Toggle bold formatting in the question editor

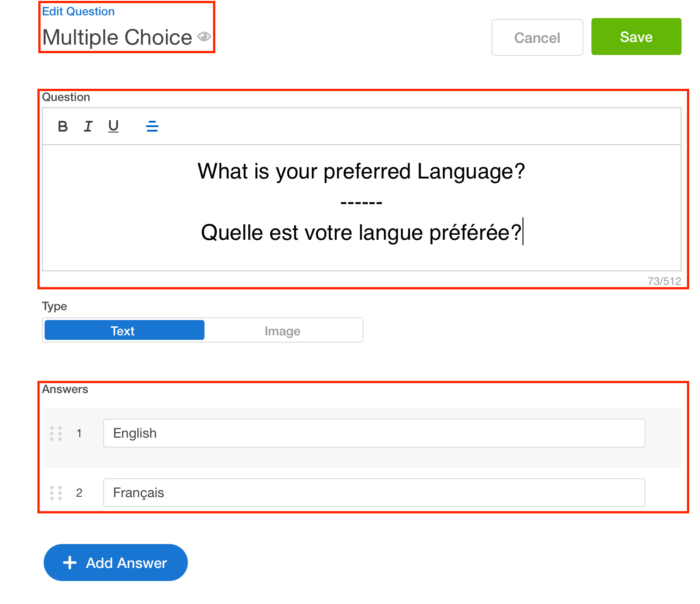coord(63,126)
